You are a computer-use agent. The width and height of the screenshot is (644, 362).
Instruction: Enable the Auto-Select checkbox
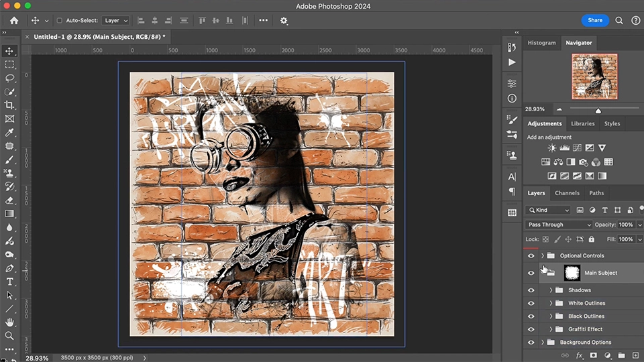59,21
